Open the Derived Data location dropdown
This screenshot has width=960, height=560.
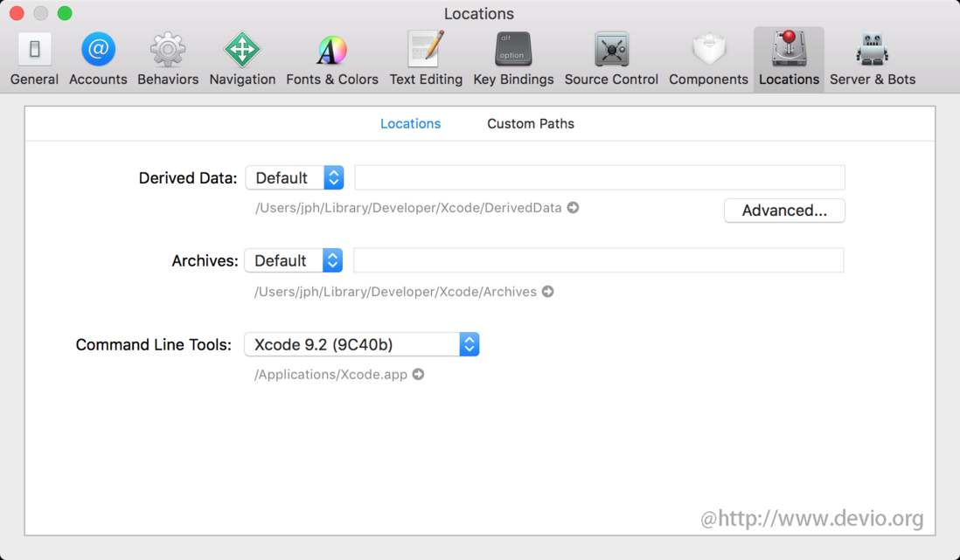(x=295, y=177)
